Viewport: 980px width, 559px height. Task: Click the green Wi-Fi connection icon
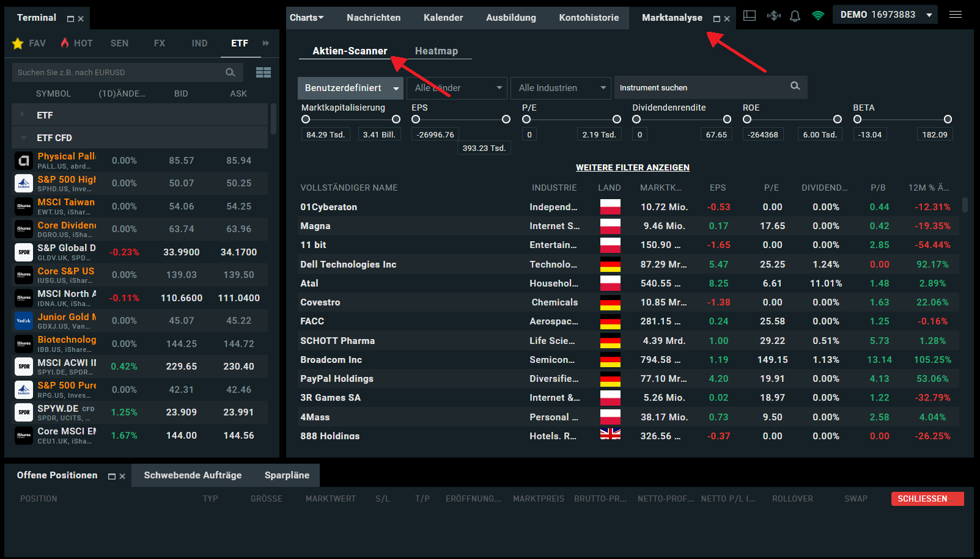point(818,15)
